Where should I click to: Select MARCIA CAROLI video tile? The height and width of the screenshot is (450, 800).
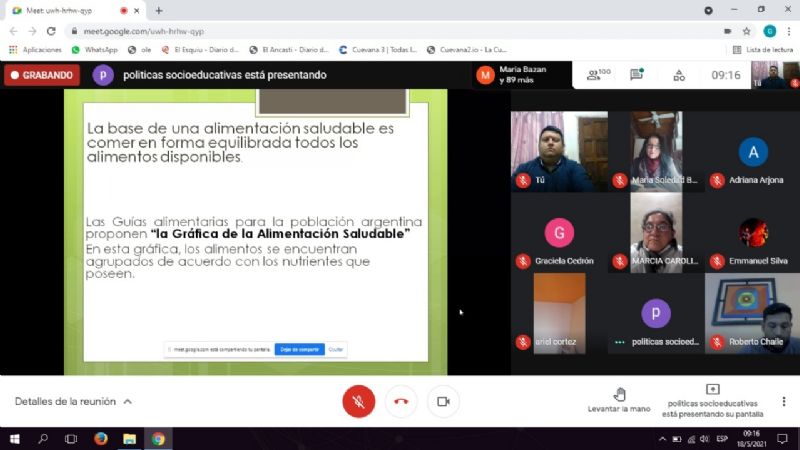[x=656, y=233]
